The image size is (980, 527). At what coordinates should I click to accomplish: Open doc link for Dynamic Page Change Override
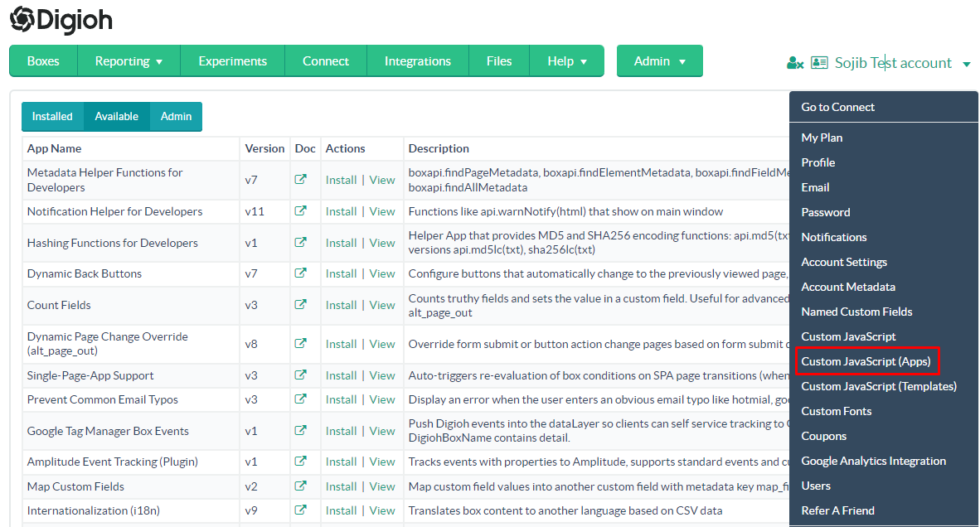click(301, 343)
